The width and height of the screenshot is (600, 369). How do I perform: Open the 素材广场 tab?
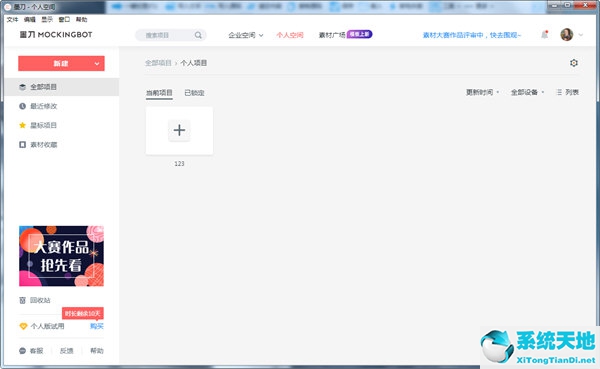point(332,35)
